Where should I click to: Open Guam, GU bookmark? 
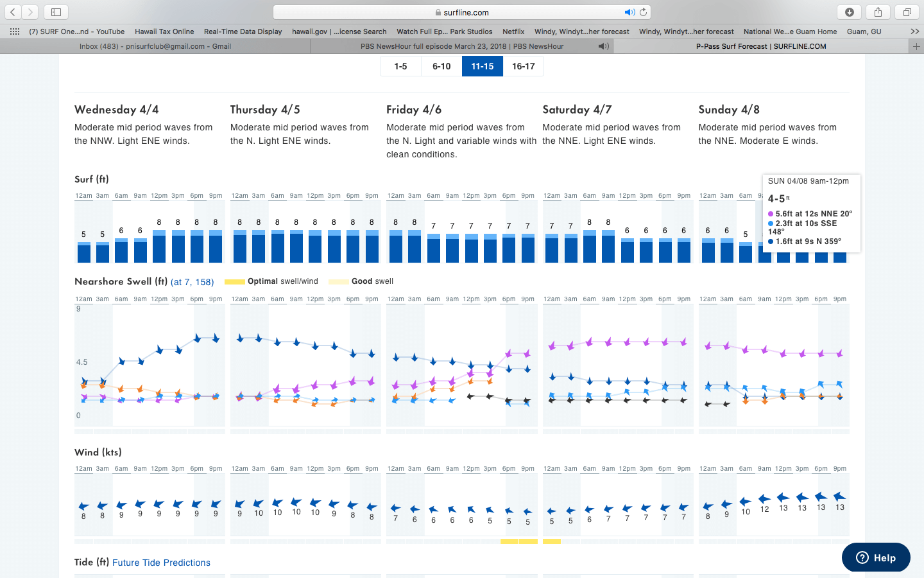864,31
